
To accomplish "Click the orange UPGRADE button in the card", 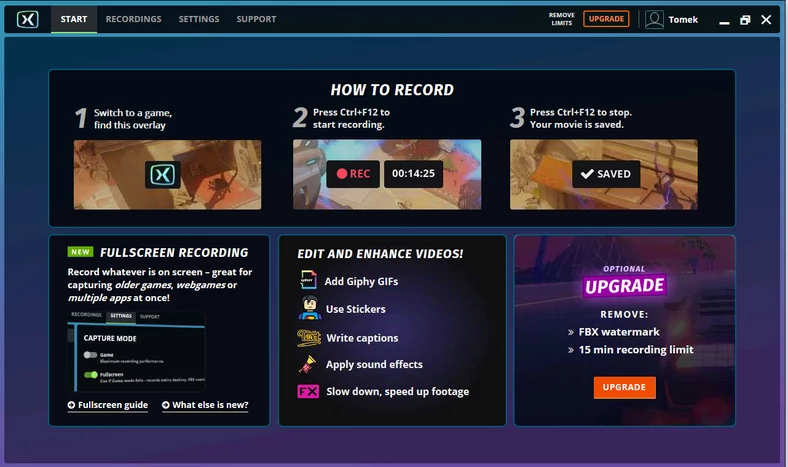I will click(x=624, y=387).
